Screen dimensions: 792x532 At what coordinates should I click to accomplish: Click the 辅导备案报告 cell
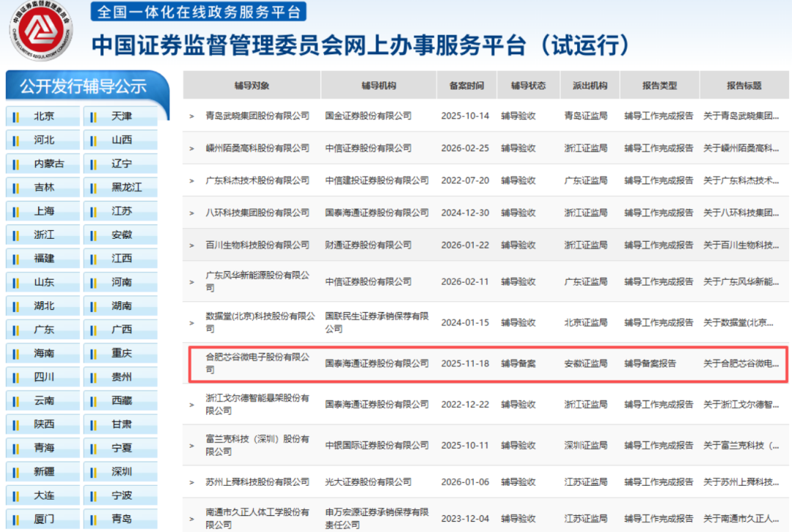click(x=650, y=364)
